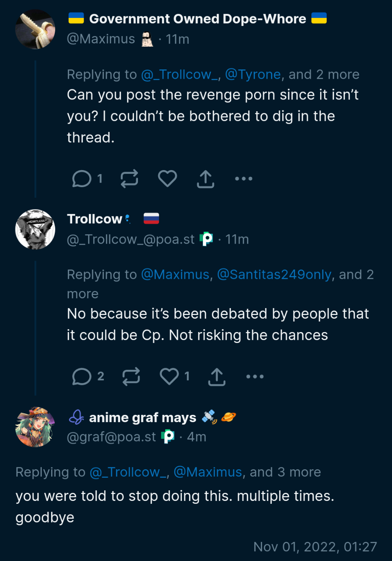This screenshot has height=561, width=392.
Task: Reply to Maximus's post
Action: tap(82, 179)
